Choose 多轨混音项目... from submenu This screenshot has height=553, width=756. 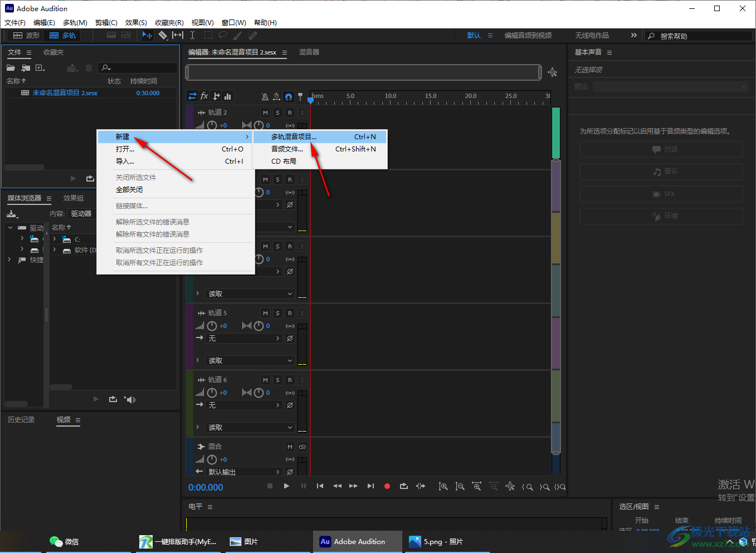click(x=320, y=136)
